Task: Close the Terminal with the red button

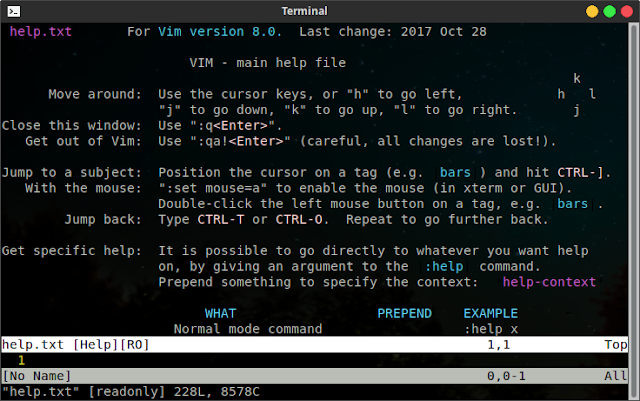Action: (622, 11)
